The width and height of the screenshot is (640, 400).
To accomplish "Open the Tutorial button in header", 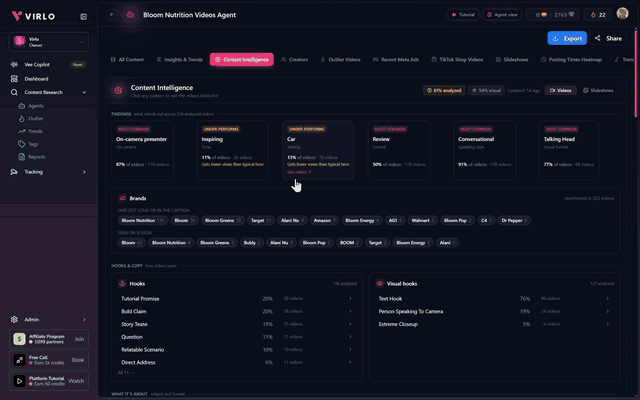I will click(x=463, y=15).
